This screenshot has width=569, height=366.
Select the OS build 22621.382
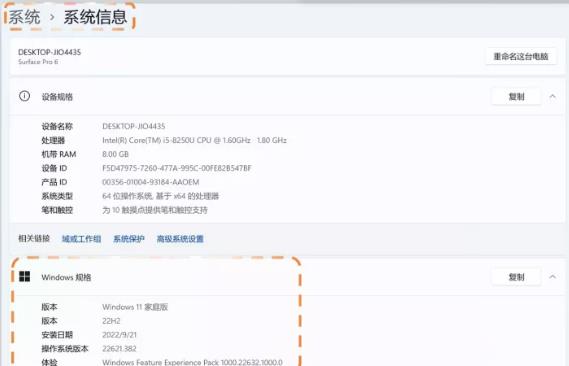[119, 349]
